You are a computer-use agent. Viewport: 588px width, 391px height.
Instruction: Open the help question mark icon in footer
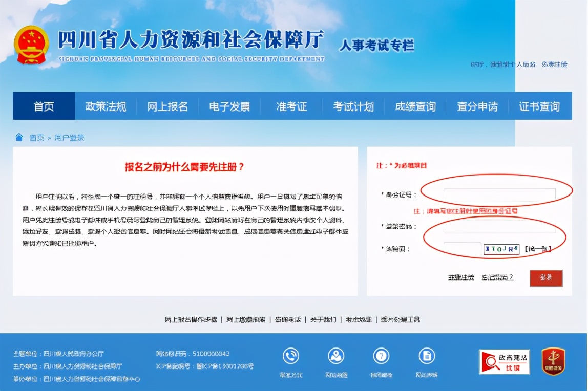pos(382,356)
